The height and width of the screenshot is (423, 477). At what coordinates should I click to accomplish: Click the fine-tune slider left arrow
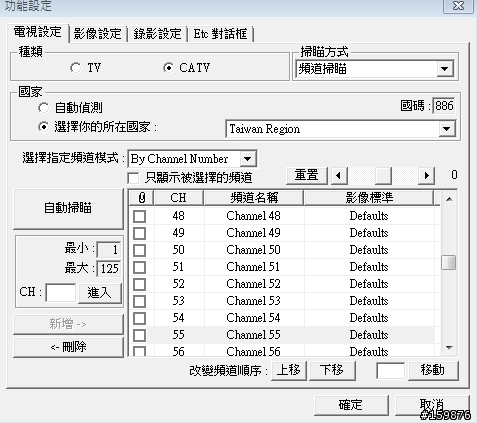click(x=339, y=175)
